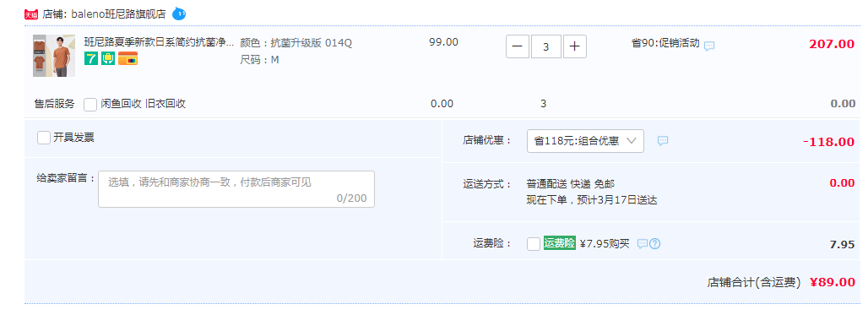This screenshot has height=315, width=868.
Task: Increase quantity with the plus button
Action: click(x=575, y=46)
